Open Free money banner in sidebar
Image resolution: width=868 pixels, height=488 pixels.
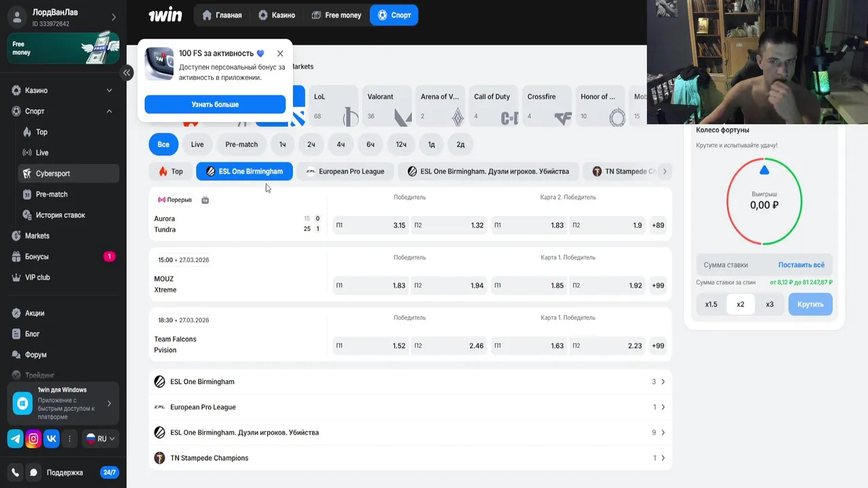[63, 48]
